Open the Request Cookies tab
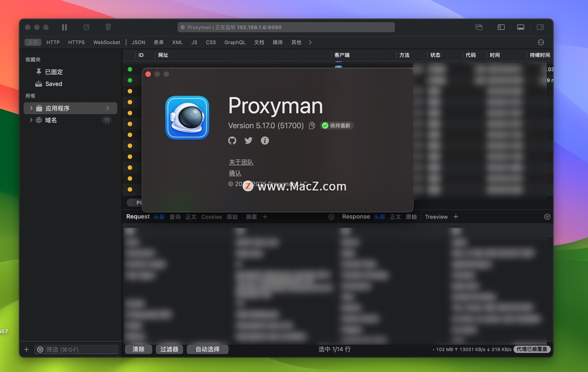This screenshot has height=372, width=588. click(x=211, y=217)
